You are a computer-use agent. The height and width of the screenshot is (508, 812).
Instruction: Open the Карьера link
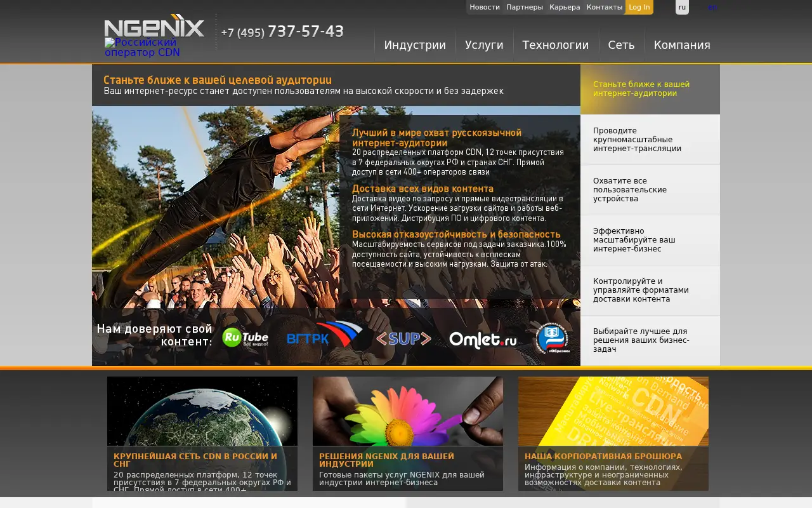(x=565, y=7)
